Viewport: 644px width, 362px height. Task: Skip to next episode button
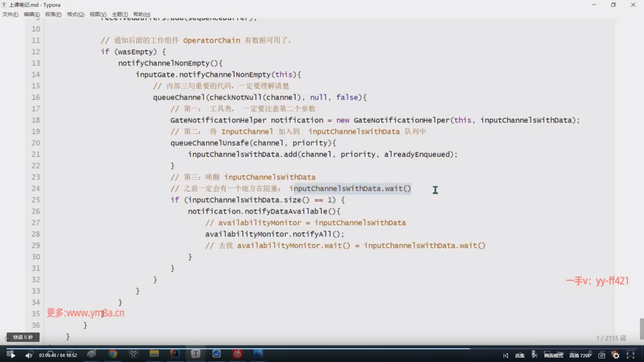pyautogui.click(x=534, y=356)
